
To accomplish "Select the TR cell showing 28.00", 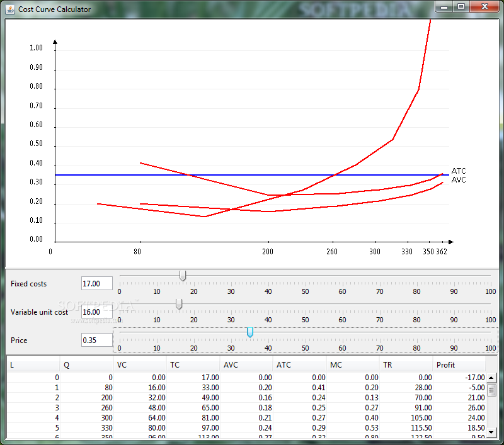I will point(406,388).
